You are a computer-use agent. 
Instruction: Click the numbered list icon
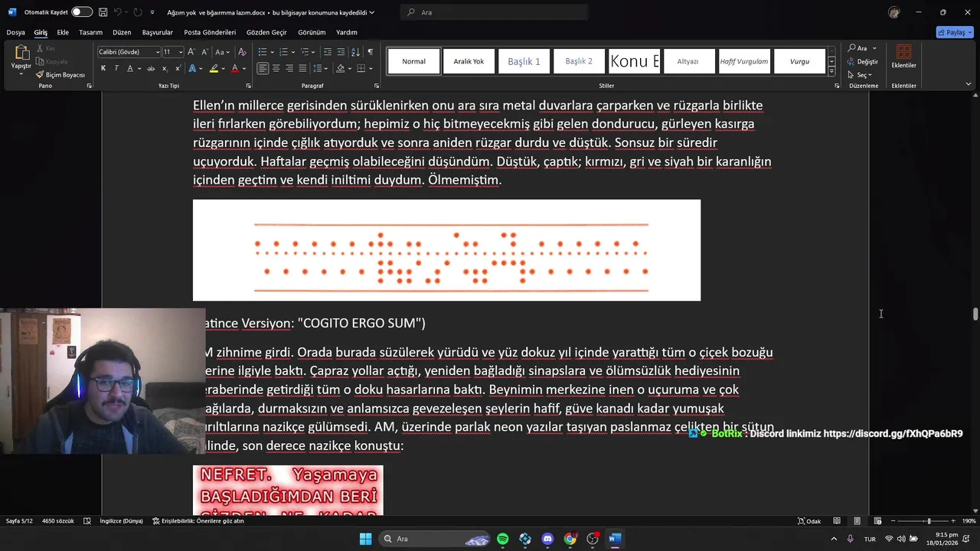[x=283, y=52]
